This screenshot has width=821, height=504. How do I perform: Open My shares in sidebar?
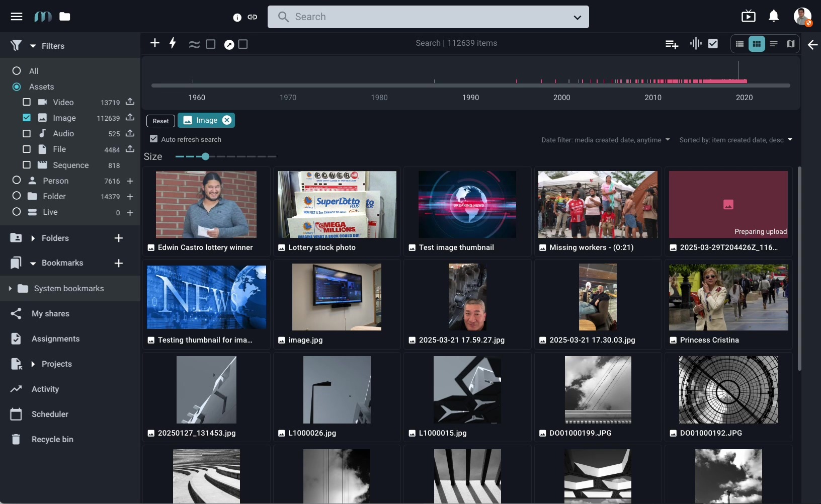tap(50, 313)
